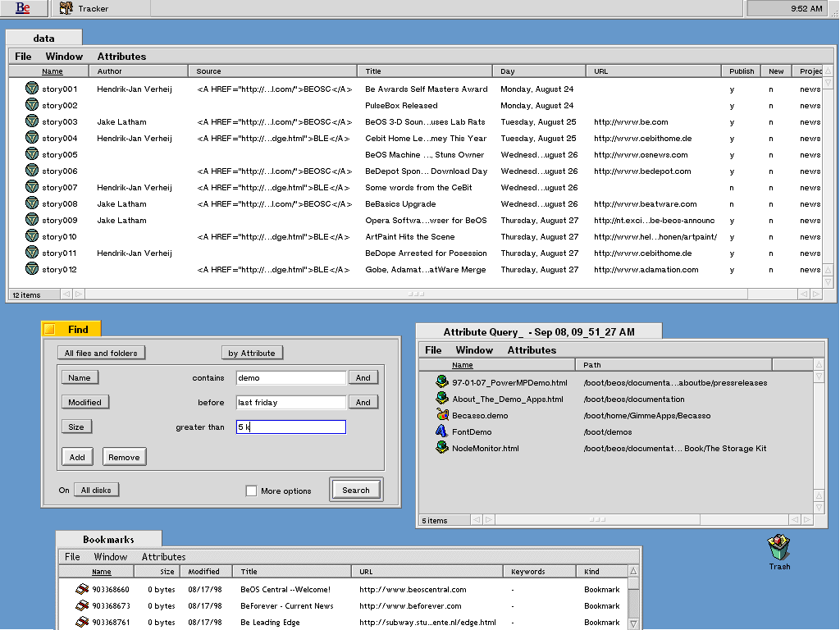Viewport: 840px width, 630px height.
Task: Open File menu in Attribute Query window
Action: point(433,350)
